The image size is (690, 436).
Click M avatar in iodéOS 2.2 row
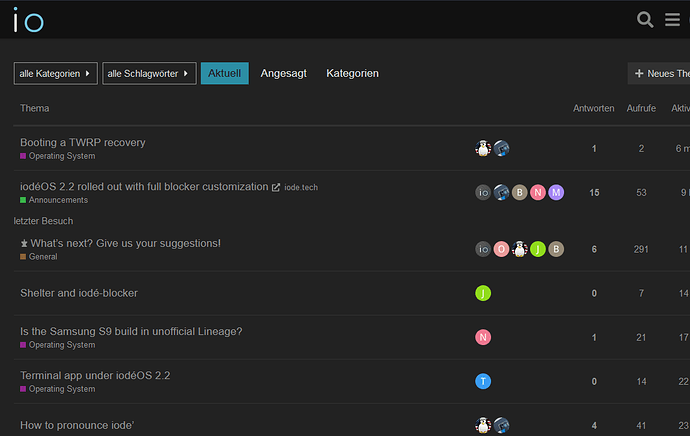click(556, 192)
